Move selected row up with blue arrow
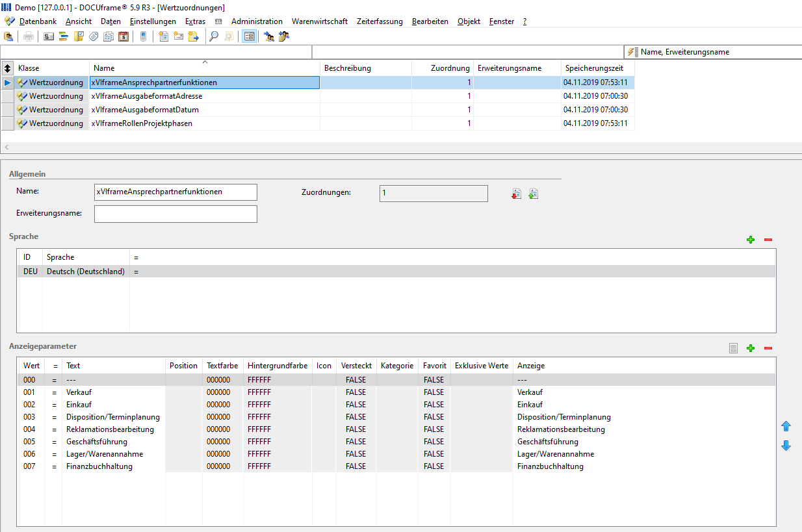The image size is (802, 532). click(x=786, y=427)
